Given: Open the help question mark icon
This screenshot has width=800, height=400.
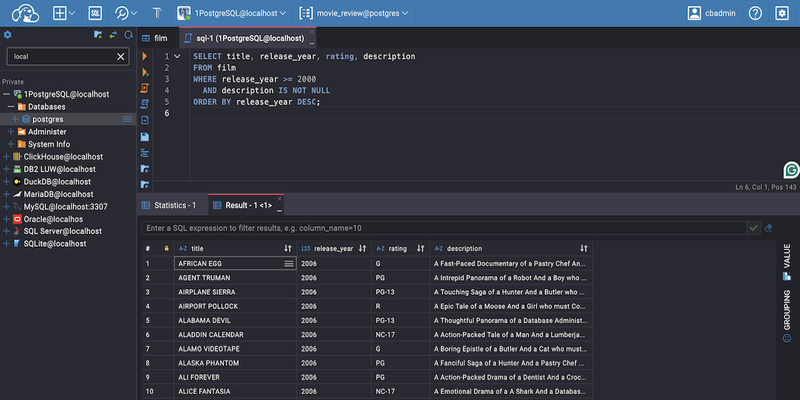Looking at the screenshot, I should point(755,13).
